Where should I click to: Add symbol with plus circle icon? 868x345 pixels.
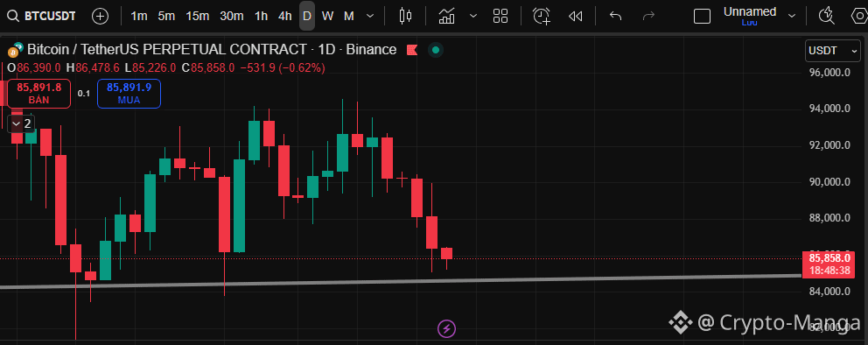click(101, 16)
